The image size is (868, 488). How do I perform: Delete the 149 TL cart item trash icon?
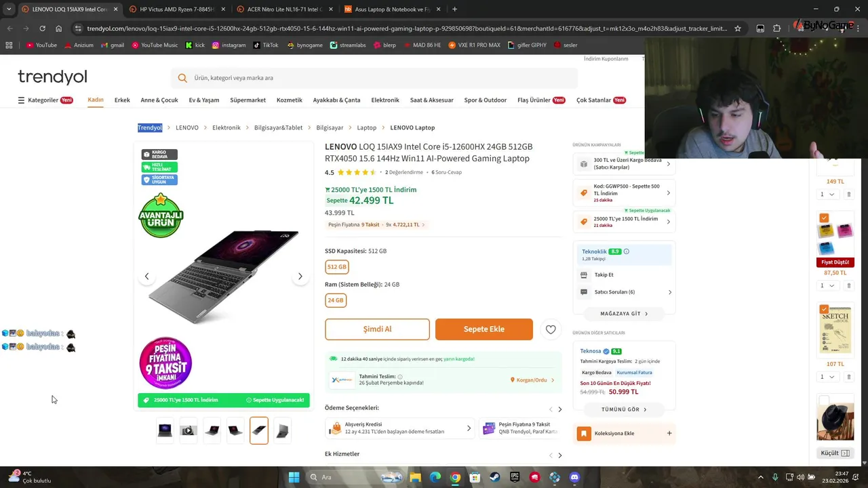[x=848, y=195]
